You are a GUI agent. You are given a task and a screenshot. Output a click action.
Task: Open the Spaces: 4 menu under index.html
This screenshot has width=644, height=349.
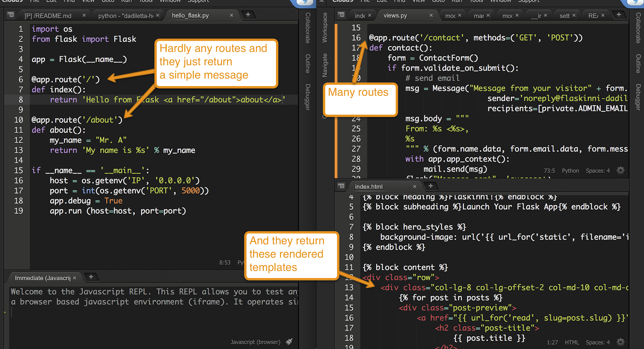coord(598,343)
